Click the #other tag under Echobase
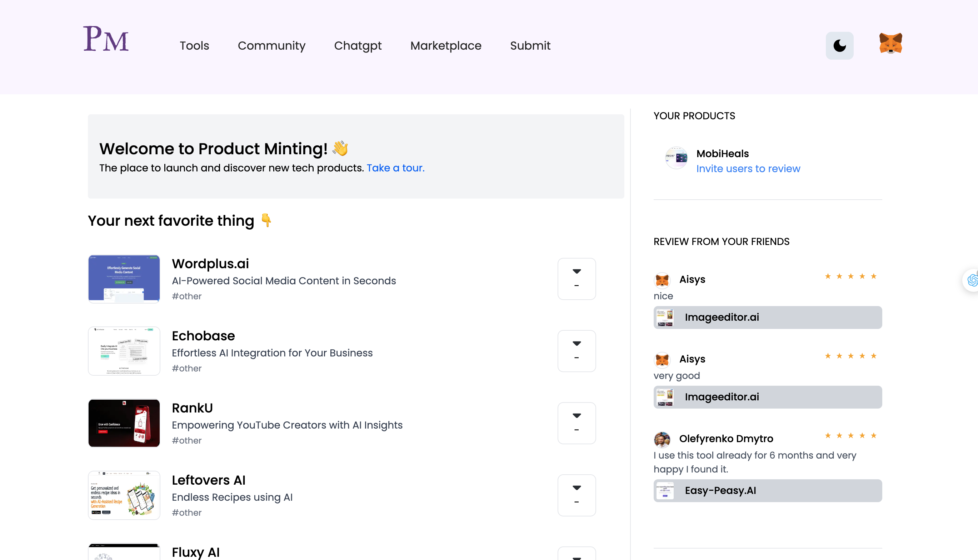 (186, 368)
